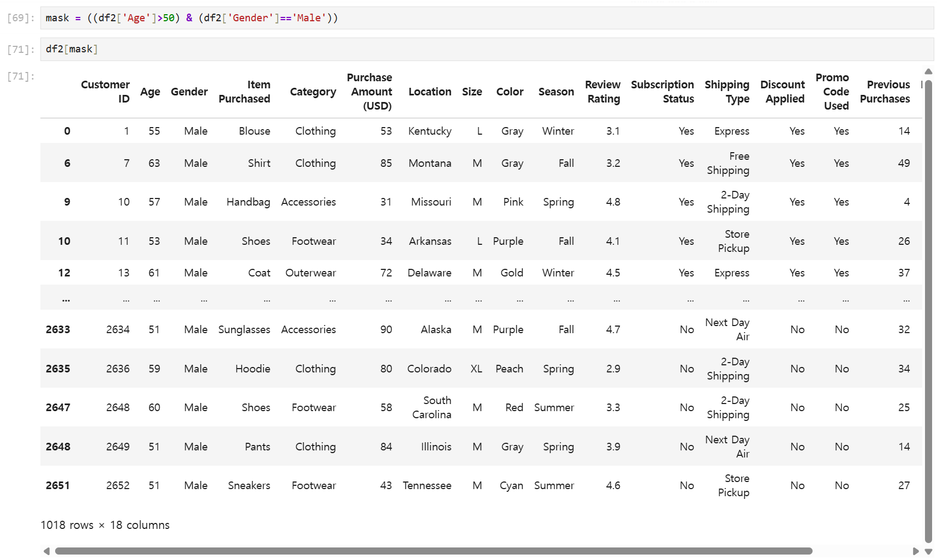Click the Sneakers item cell

pyautogui.click(x=249, y=485)
